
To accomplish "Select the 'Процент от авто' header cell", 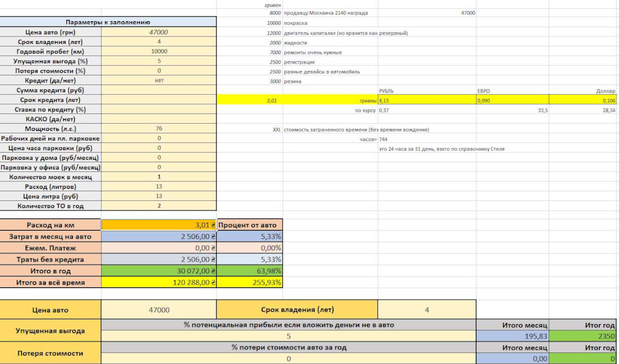I will tap(250, 225).
